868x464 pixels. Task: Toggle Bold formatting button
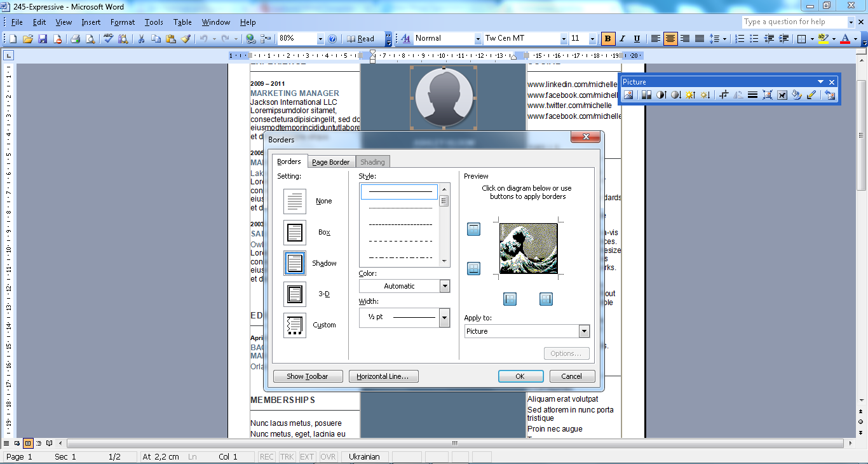coord(608,39)
